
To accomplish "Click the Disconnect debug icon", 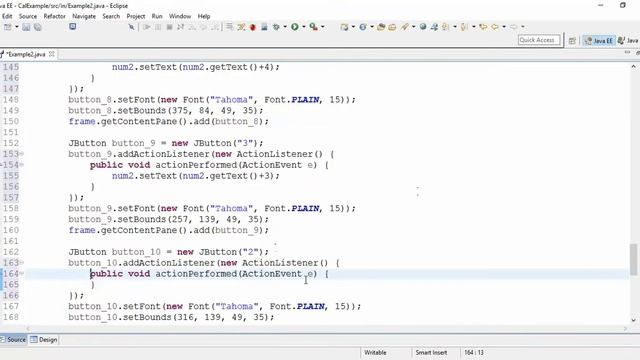I will click(180, 27).
